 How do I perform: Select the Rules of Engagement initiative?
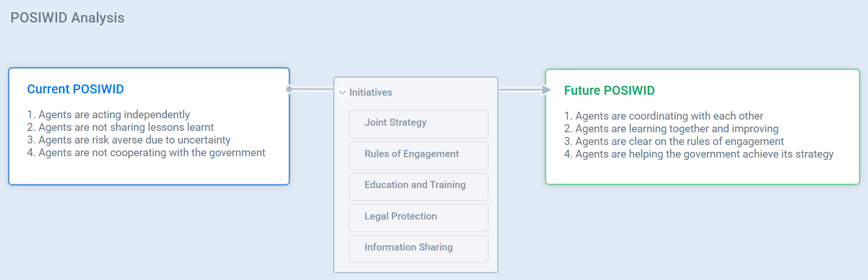point(418,155)
